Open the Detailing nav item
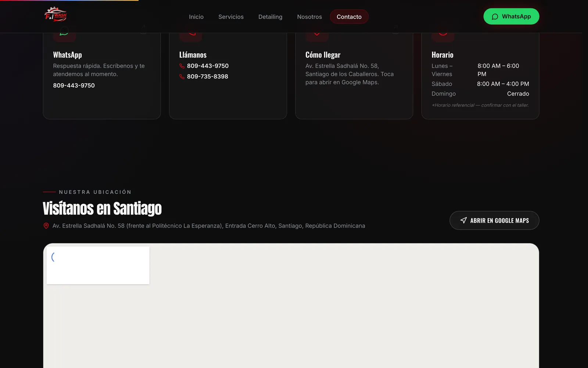Image resolution: width=588 pixels, height=368 pixels. pos(270,17)
